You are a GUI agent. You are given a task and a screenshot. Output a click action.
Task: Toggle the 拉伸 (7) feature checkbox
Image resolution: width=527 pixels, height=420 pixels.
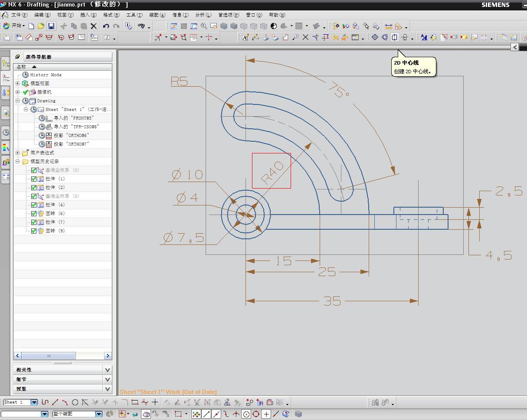[34, 222]
